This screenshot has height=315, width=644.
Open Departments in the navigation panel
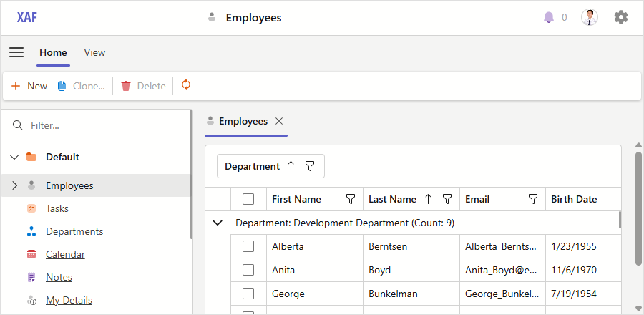pyautogui.click(x=74, y=231)
